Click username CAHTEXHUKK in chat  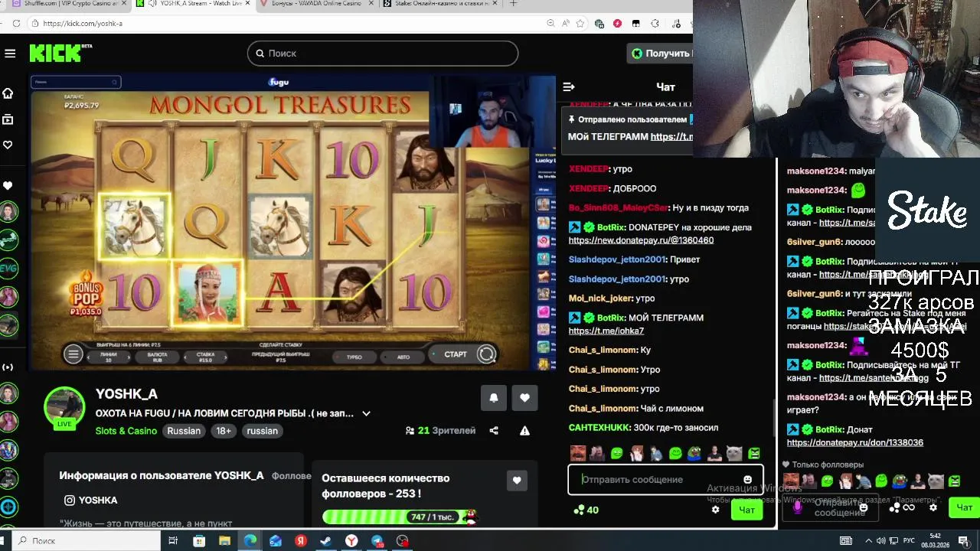599,428
